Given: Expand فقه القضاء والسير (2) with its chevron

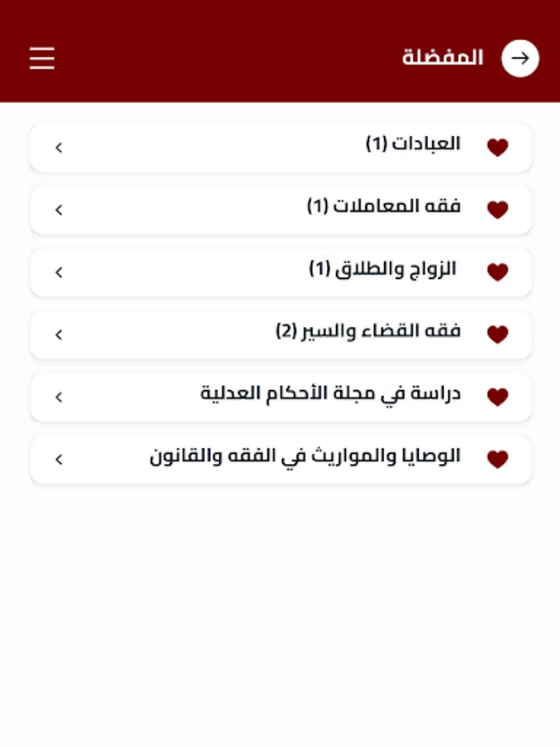Looking at the screenshot, I should click(58, 334).
